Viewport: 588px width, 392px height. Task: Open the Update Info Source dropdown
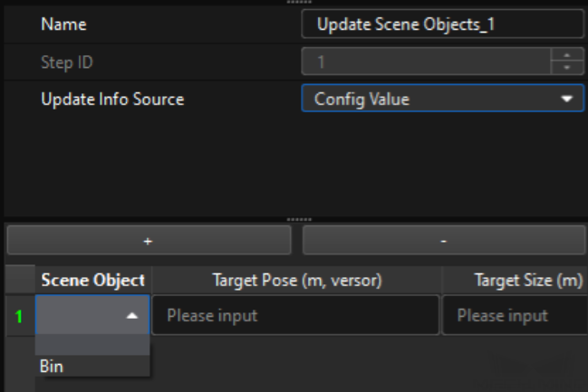tap(442, 99)
